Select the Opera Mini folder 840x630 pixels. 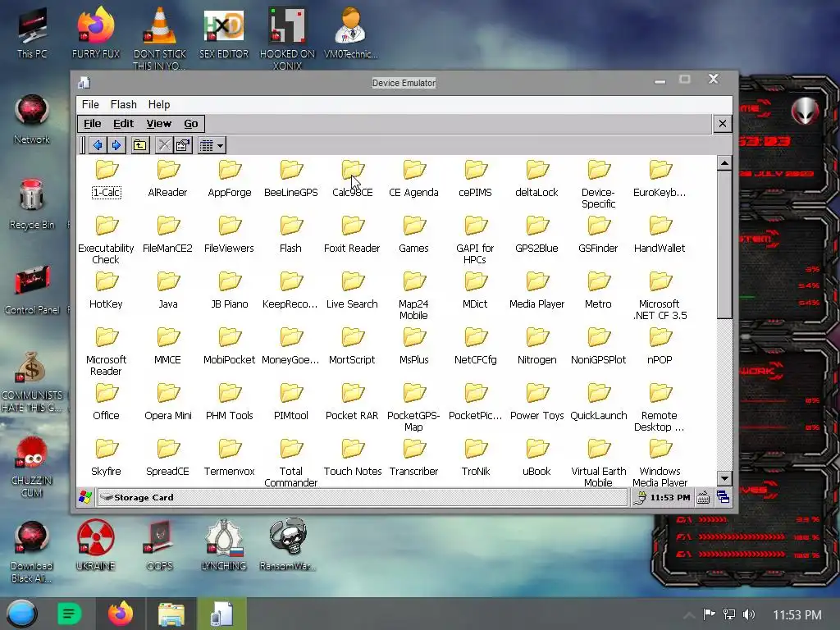[x=167, y=403]
